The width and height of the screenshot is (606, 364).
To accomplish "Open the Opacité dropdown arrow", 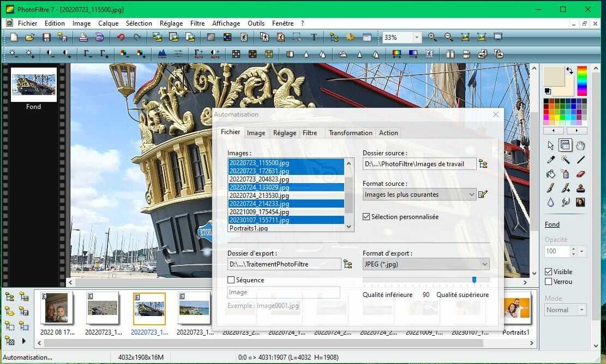I will tap(581, 251).
